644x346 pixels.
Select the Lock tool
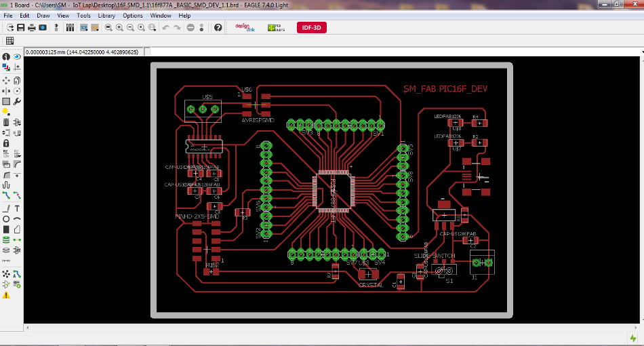tap(6, 143)
